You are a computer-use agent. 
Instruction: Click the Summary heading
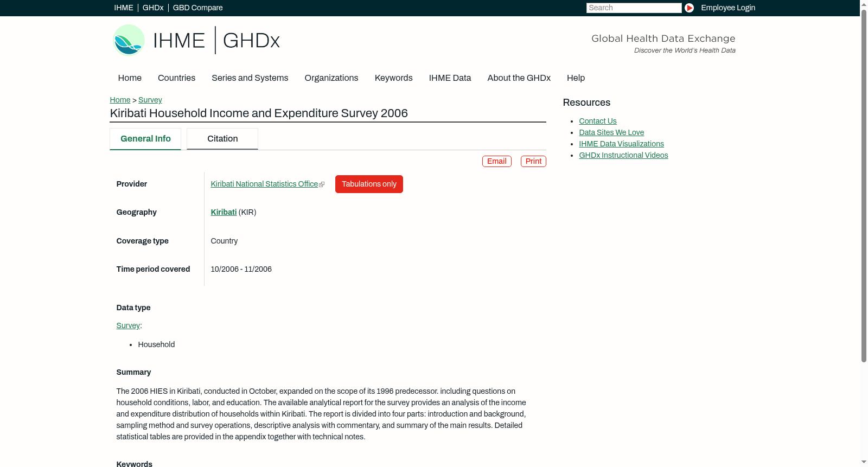point(133,372)
